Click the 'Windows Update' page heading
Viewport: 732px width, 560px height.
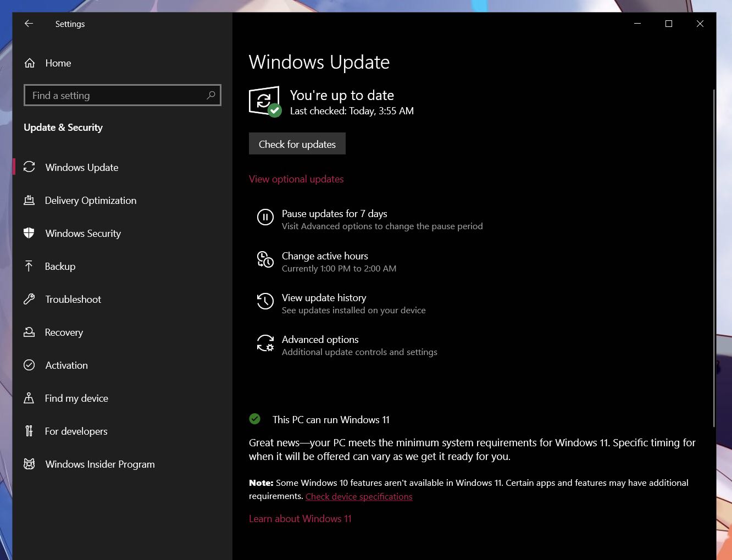[319, 62]
